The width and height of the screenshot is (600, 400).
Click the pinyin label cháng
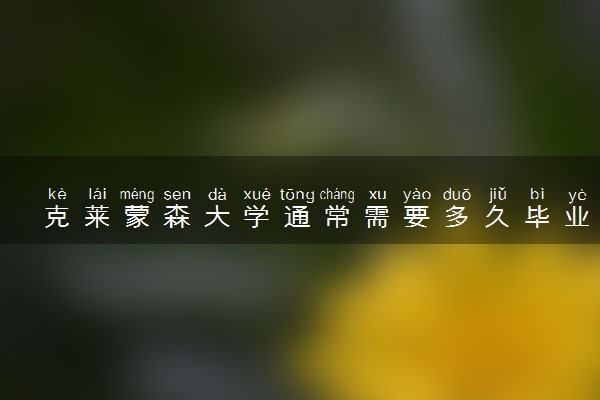[337, 195]
